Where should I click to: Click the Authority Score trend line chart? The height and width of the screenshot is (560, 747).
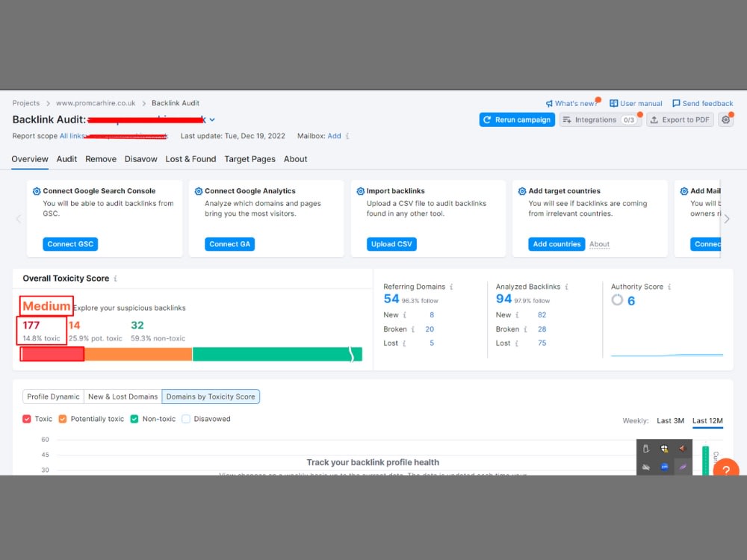tap(667, 355)
